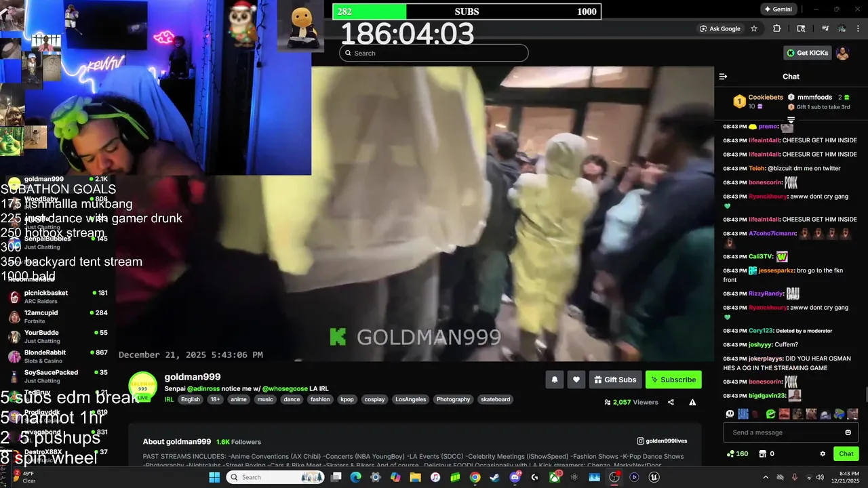Select the IRL category link
This screenshot has height=488, width=868.
pyautogui.click(x=170, y=399)
